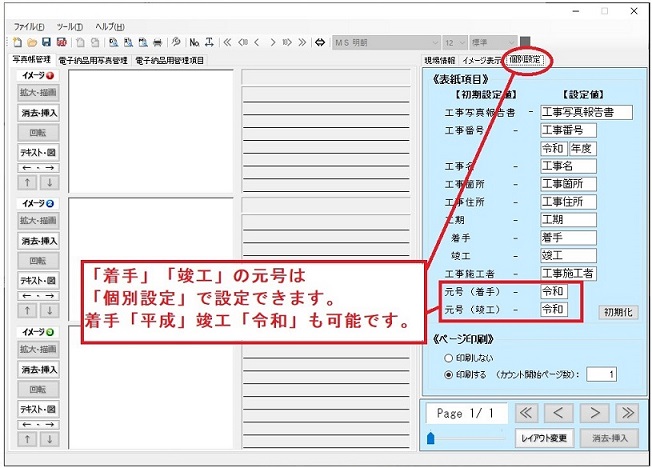Open a file with the folder icon
The height and width of the screenshot is (468, 652).
tap(32, 42)
